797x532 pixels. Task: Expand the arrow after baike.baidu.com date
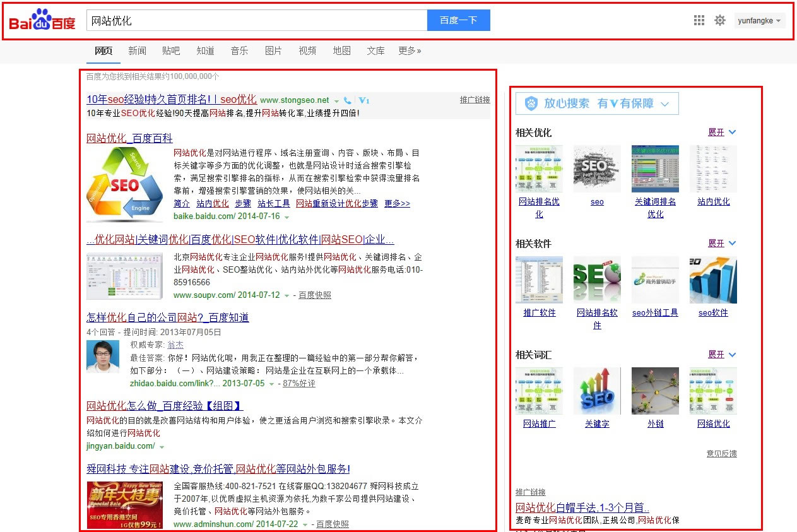286,217
